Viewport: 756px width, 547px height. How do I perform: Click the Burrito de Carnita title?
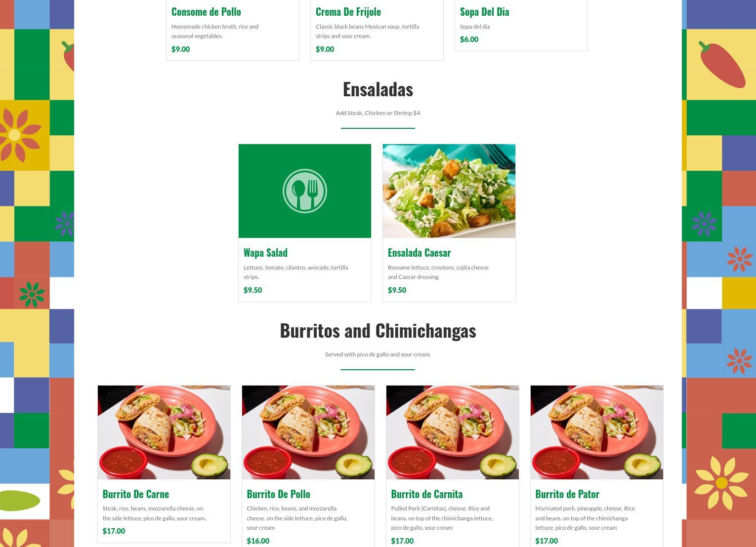[427, 494]
